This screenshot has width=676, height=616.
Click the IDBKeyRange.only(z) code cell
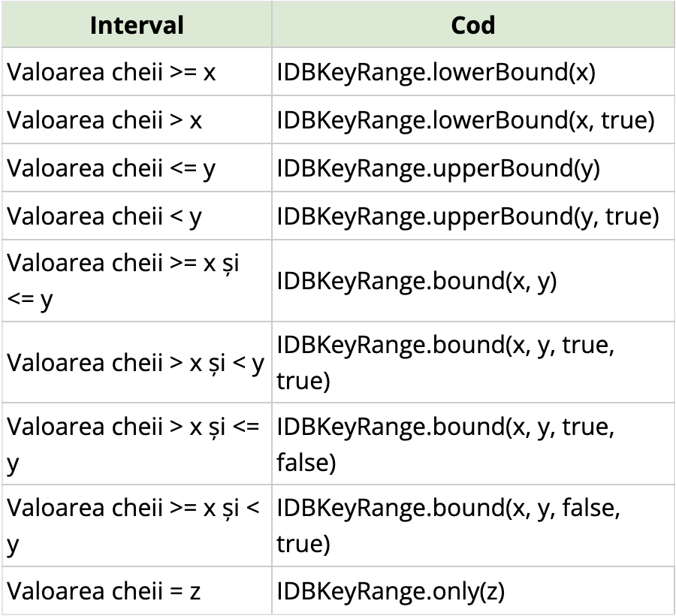click(x=473, y=590)
